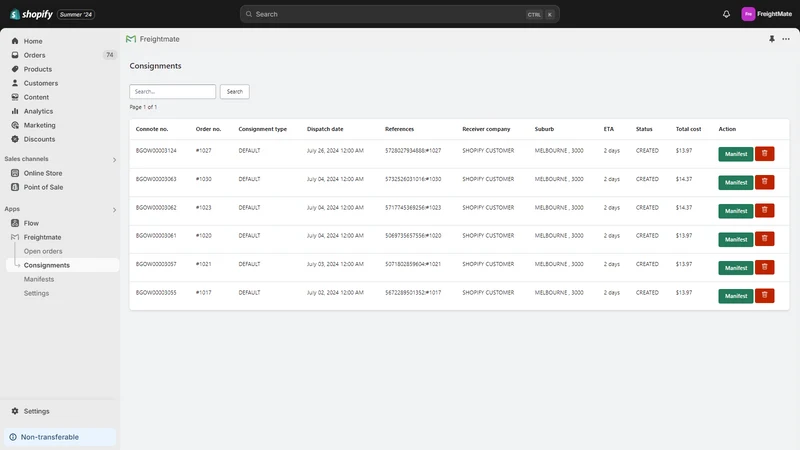Viewport: 800px width, 450px height.
Task: Click the Orders icon in sidebar
Action: (15, 55)
